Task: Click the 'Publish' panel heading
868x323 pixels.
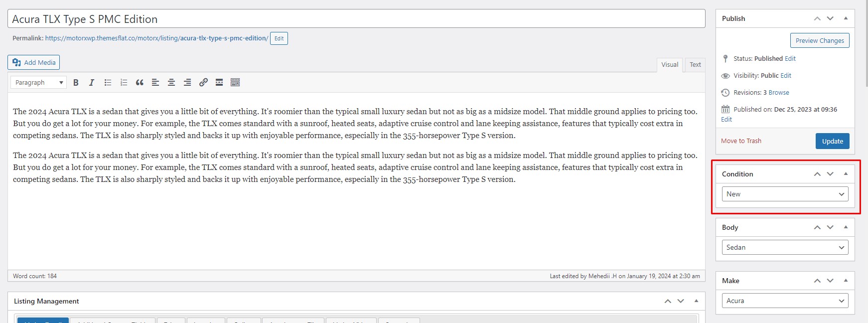Action: pos(733,18)
